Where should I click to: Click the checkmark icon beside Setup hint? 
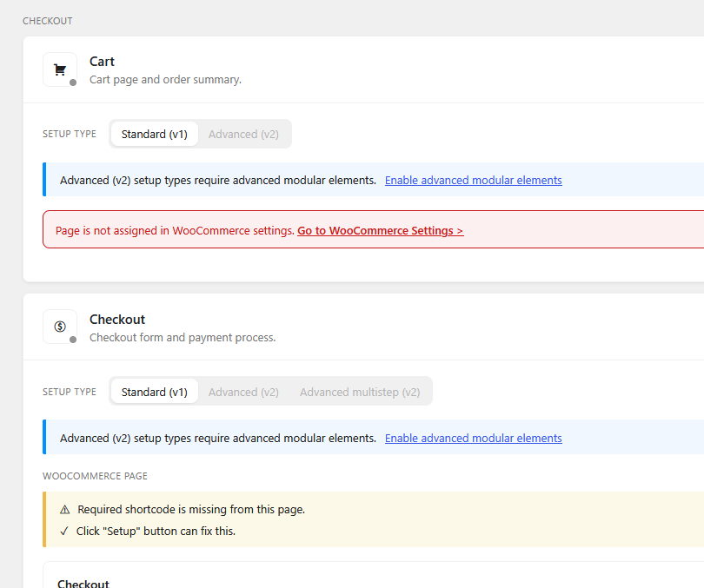point(64,531)
